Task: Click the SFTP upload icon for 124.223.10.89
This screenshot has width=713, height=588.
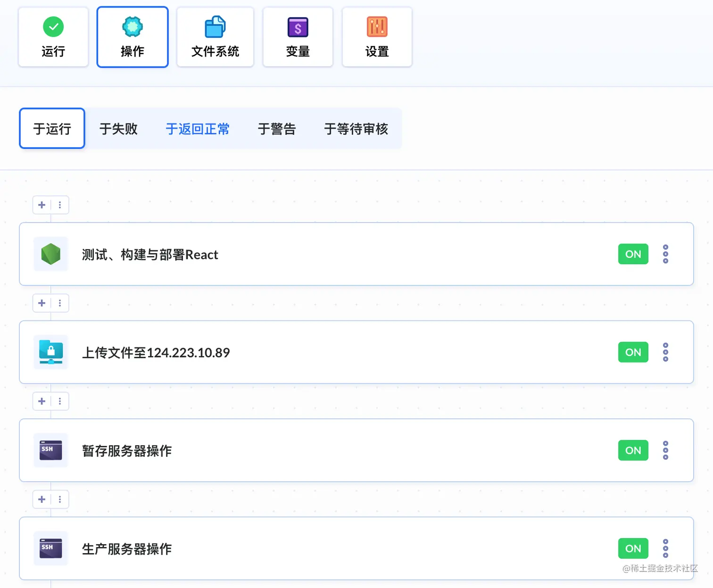Action: [51, 352]
